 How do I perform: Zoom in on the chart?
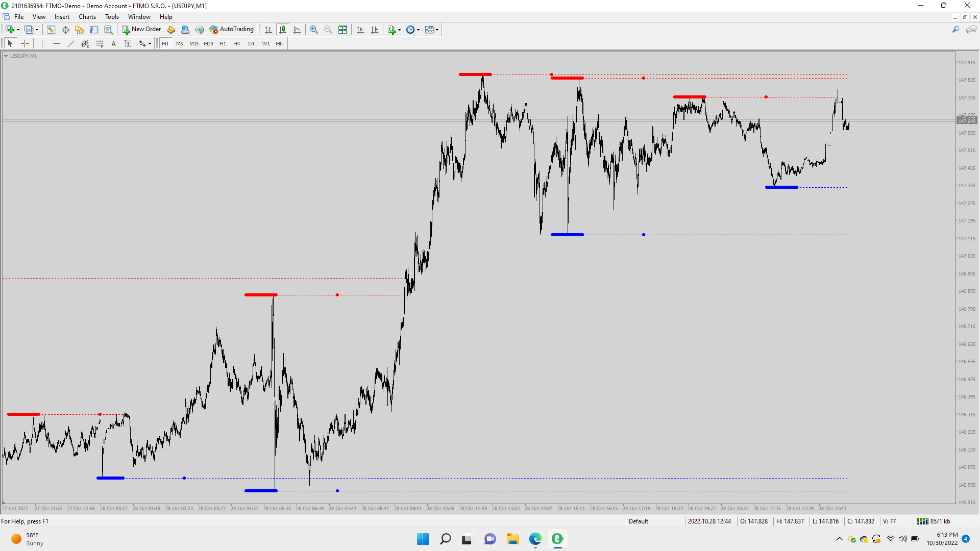click(314, 30)
